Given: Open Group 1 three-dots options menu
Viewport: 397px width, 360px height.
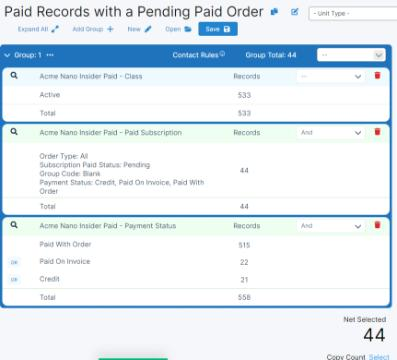Looking at the screenshot, I should [x=50, y=55].
